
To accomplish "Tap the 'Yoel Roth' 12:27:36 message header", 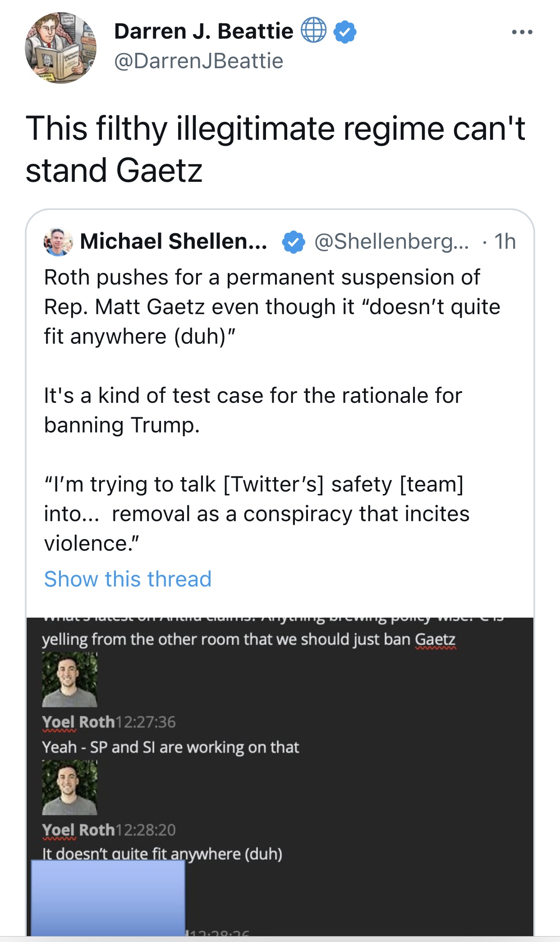I will [x=109, y=722].
